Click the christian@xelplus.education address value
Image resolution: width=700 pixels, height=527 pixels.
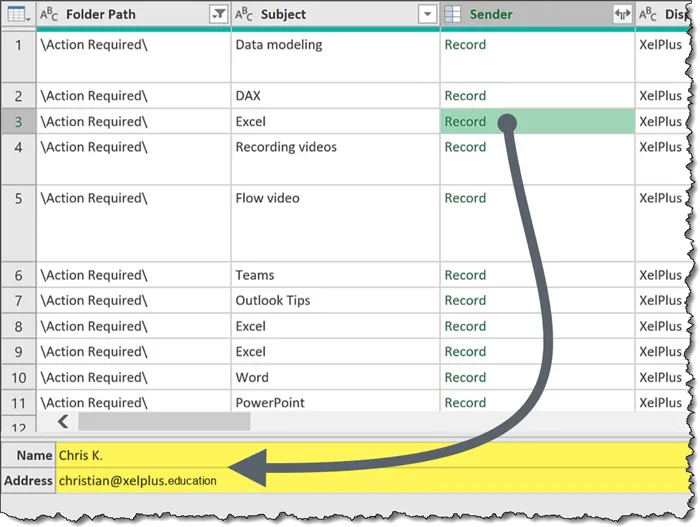click(137, 481)
